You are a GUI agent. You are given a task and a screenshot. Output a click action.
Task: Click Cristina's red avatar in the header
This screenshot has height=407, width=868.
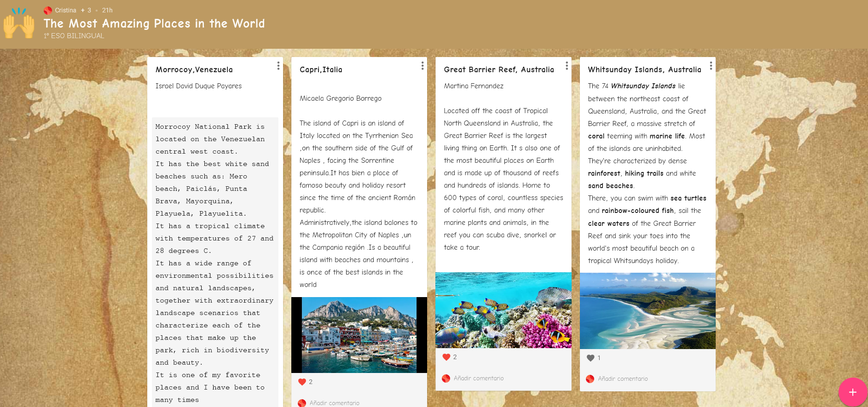pyautogui.click(x=48, y=10)
